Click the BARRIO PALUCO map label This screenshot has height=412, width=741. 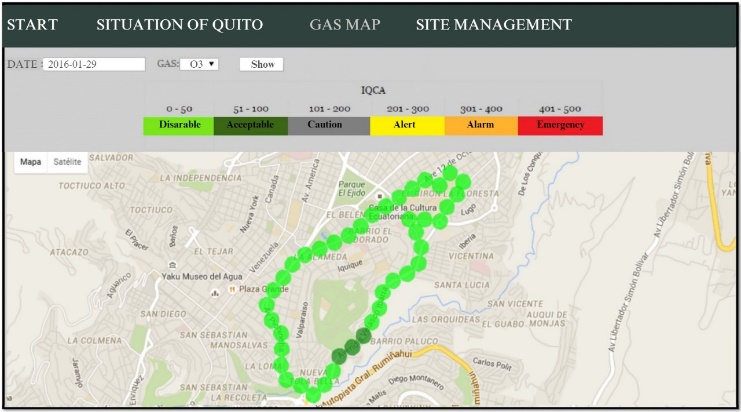click(x=404, y=341)
